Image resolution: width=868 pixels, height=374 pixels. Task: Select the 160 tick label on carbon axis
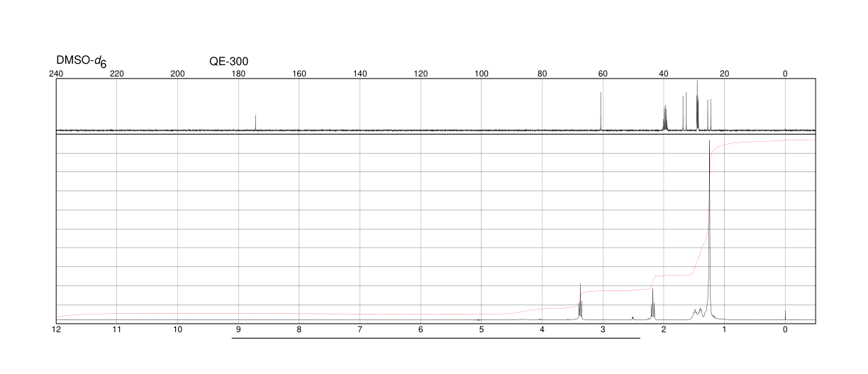[x=299, y=74]
